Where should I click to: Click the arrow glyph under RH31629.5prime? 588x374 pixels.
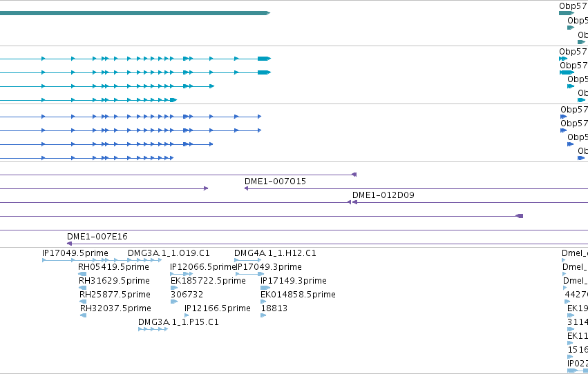[83, 288]
